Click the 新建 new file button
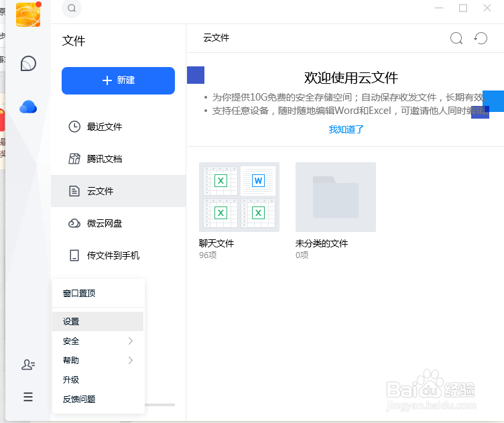Screen dimensions: 504x423 pos(118,80)
